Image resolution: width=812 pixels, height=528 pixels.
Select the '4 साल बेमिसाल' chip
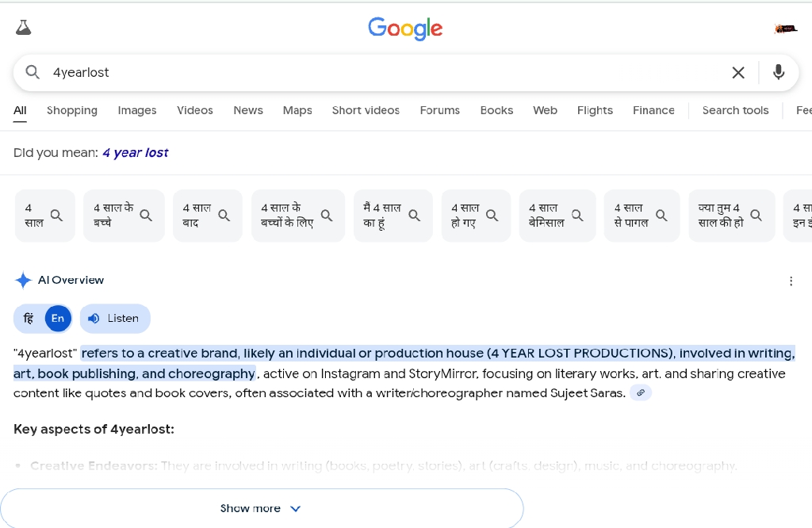click(x=557, y=216)
